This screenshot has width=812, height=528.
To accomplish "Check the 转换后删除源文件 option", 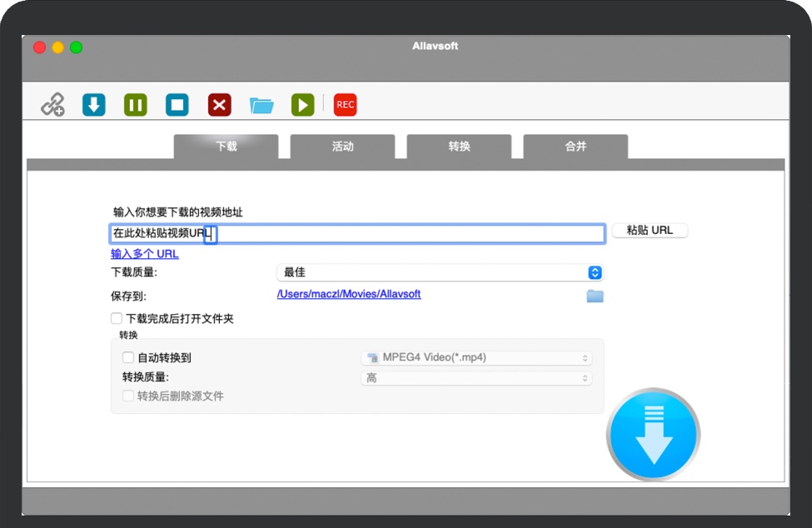I will 128,396.
